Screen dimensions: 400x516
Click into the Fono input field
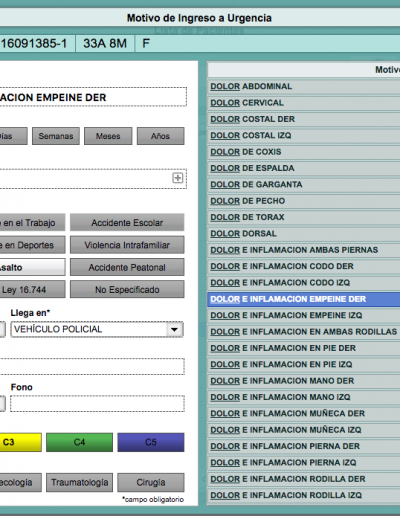(97, 404)
